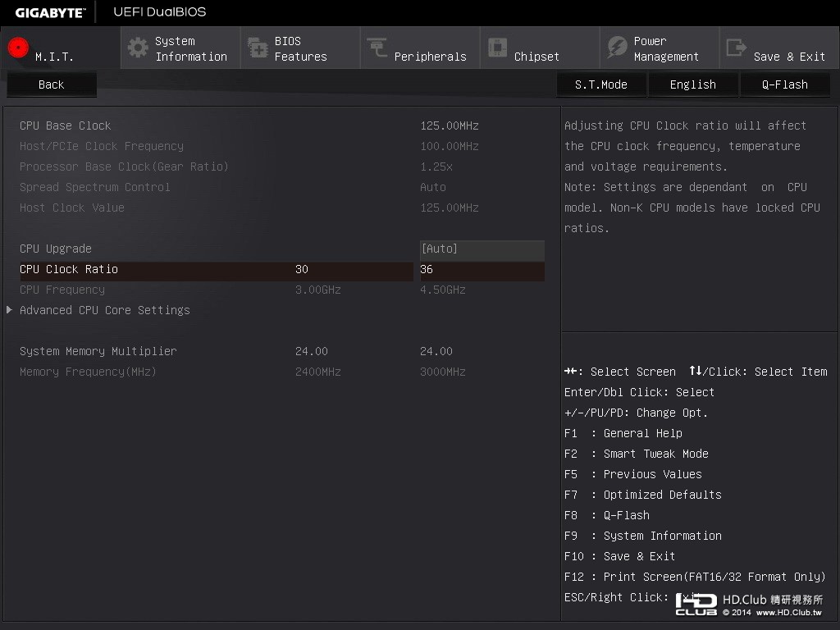Switch to S.T.Mode

pyautogui.click(x=601, y=84)
